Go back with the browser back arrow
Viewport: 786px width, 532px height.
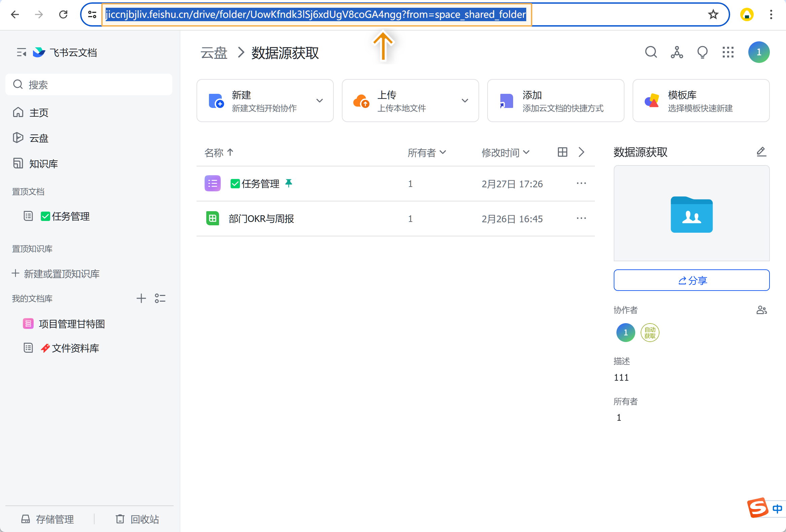(15, 14)
